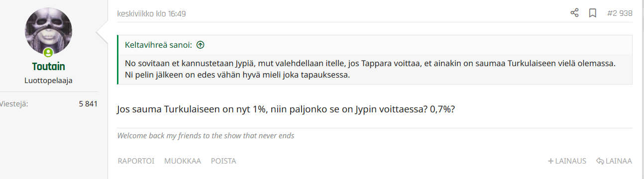Bookmark post #2 938 with the bookmark icon
Image resolution: width=644 pixels, height=179 pixels.
[593, 13]
